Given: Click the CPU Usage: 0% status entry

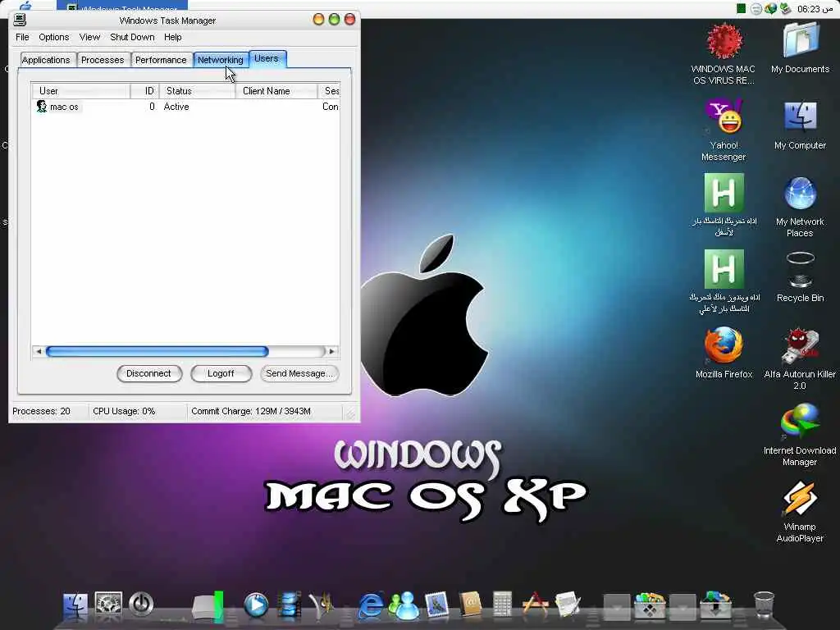Looking at the screenshot, I should click(x=124, y=412).
